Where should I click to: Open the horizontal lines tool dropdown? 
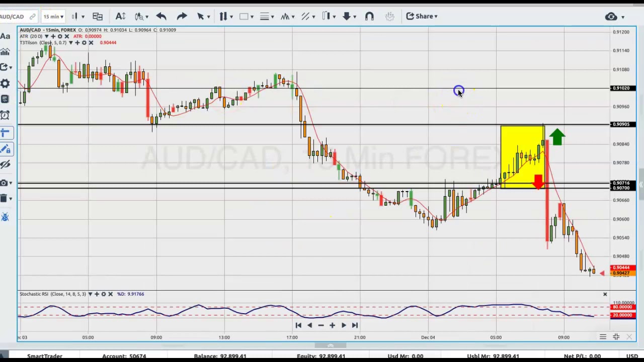click(267, 17)
